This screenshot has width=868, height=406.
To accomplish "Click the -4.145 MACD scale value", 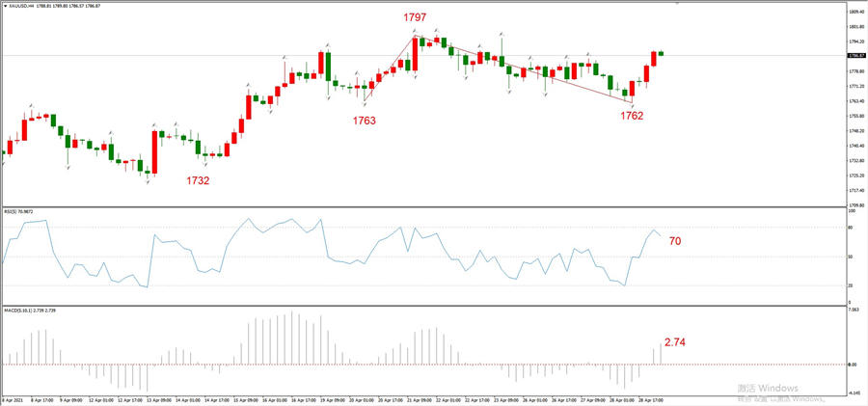I will (x=854, y=392).
